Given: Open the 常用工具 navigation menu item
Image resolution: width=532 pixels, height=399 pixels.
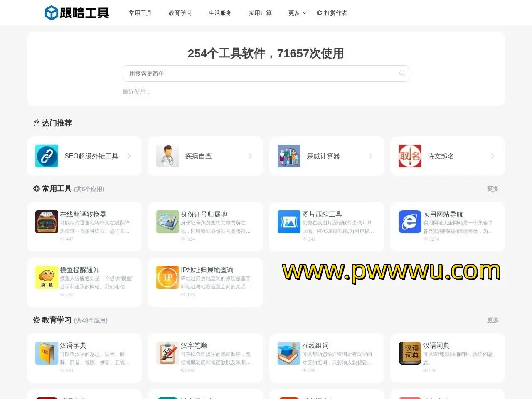Looking at the screenshot, I should (x=140, y=13).
